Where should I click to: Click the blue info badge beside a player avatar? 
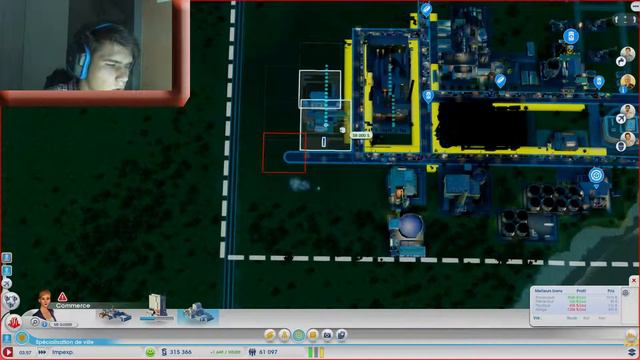pyautogui.click(x=624, y=90)
